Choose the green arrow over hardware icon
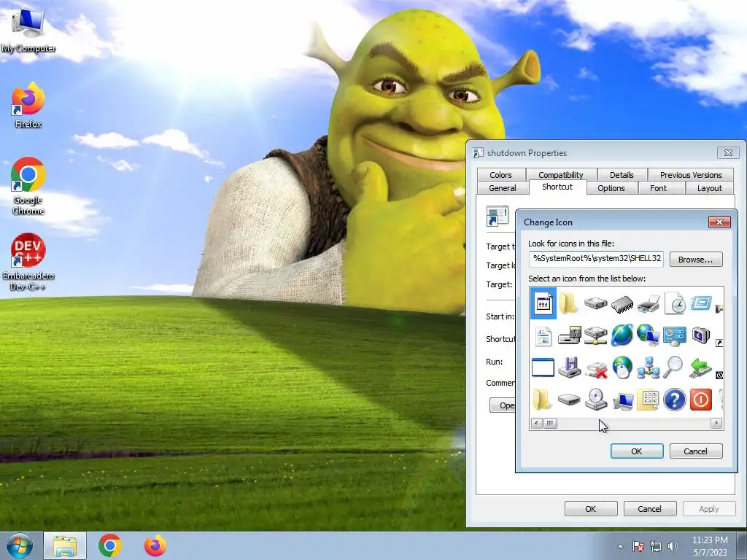747x560 pixels. (700, 367)
